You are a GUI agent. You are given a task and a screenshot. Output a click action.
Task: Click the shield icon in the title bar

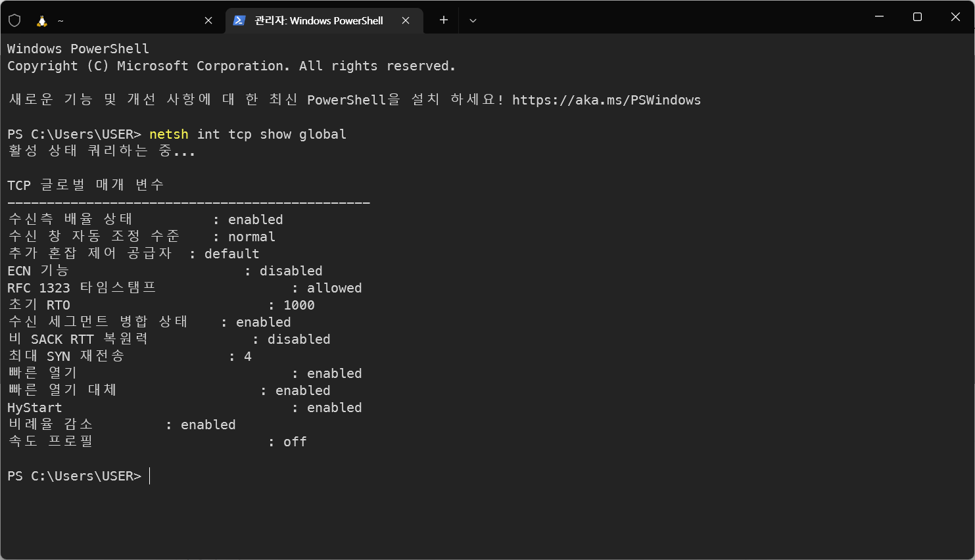tap(14, 20)
